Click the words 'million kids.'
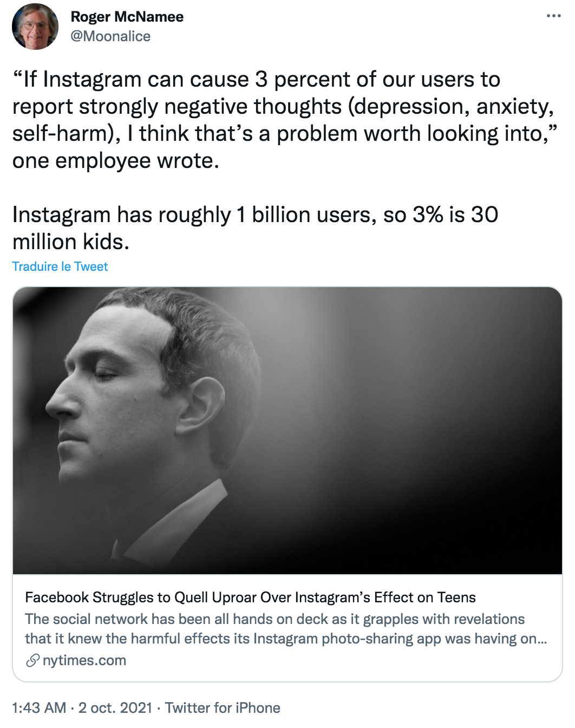 click(x=71, y=242)
